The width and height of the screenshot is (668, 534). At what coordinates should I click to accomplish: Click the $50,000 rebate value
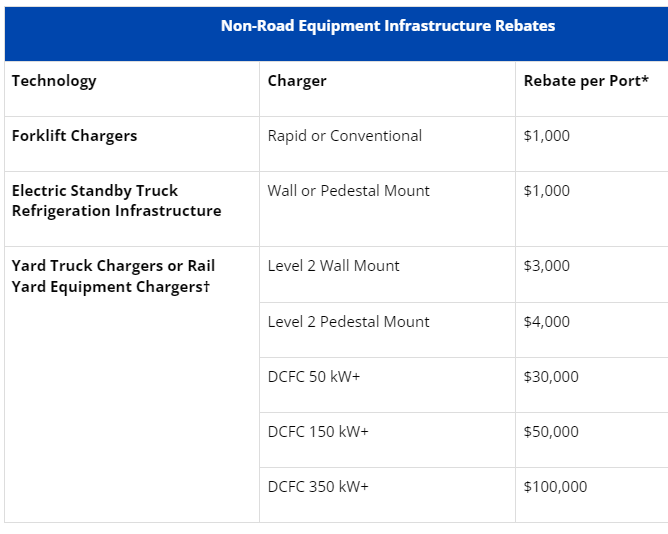[x=551, y=432]
